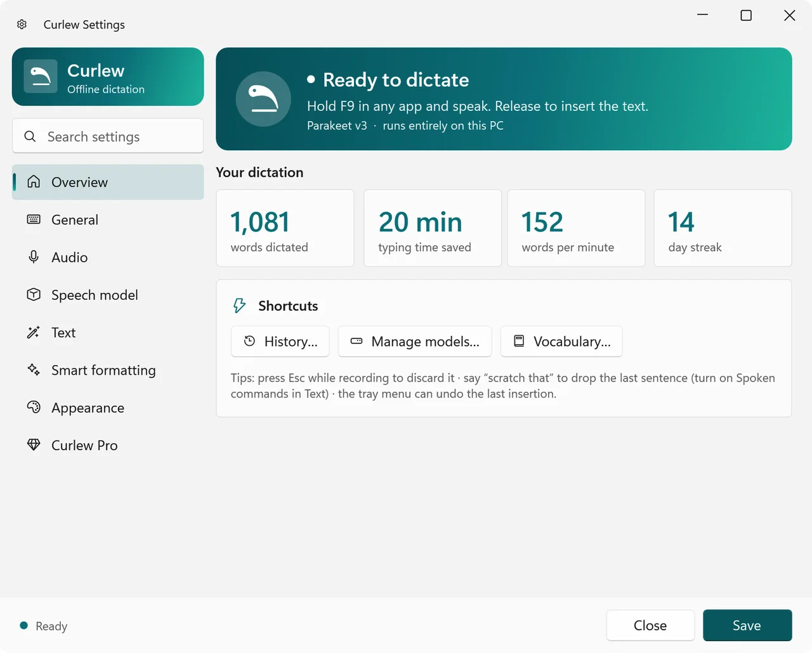This screenshot has height=653, width=812.
Task: Click the palette icon beside Appearance
Action: 34,407
